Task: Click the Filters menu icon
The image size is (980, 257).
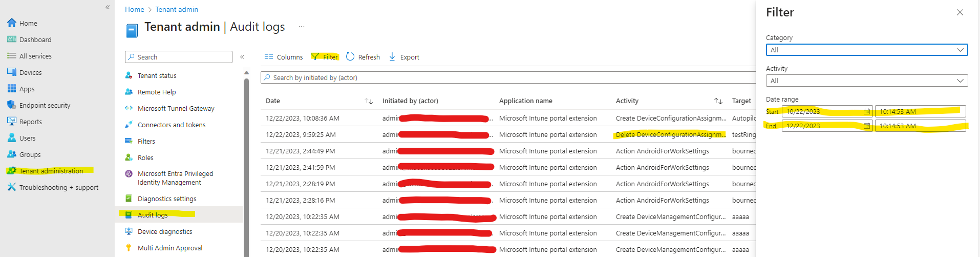Action: pos(129,141)
